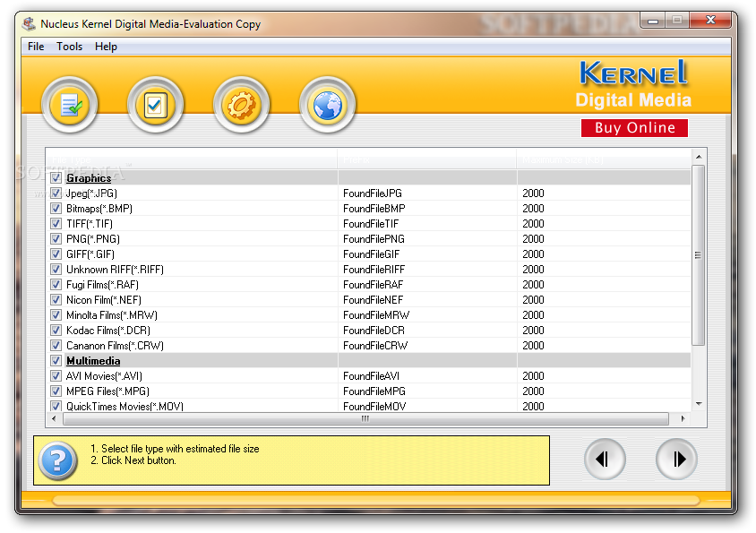Select the MPEG Files(*.MPG) row label

pos(107,391)
